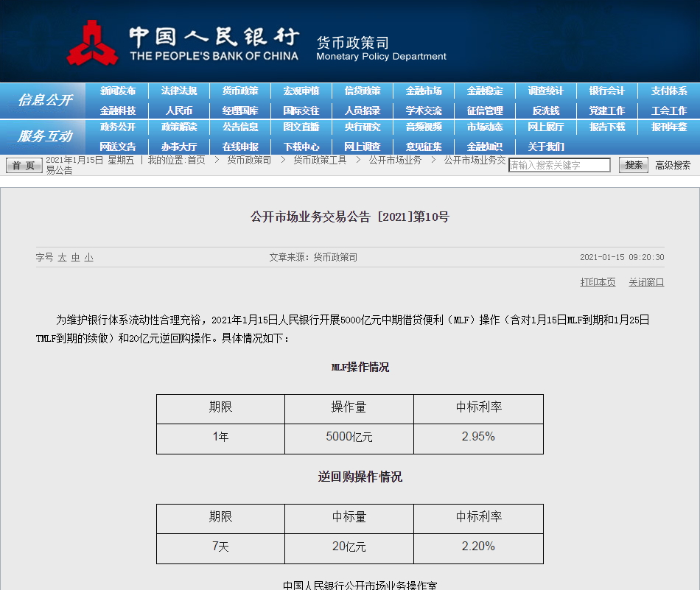Go to the 支付体系 page

669,91
